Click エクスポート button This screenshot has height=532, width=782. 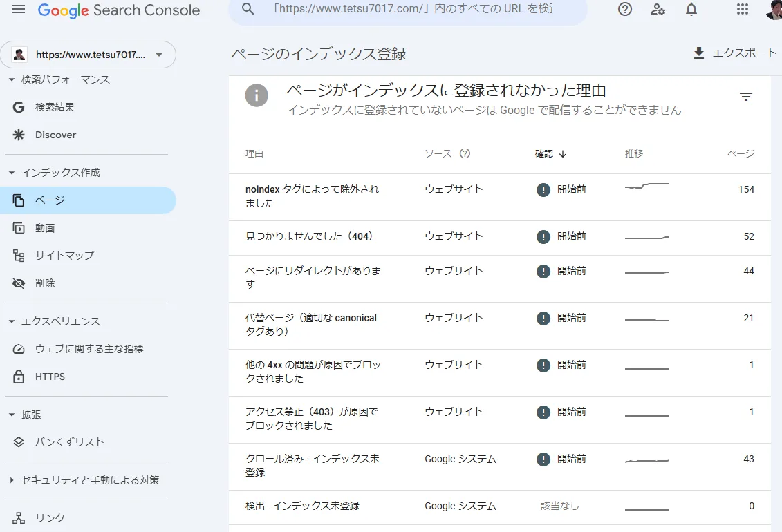click(734, 53)
